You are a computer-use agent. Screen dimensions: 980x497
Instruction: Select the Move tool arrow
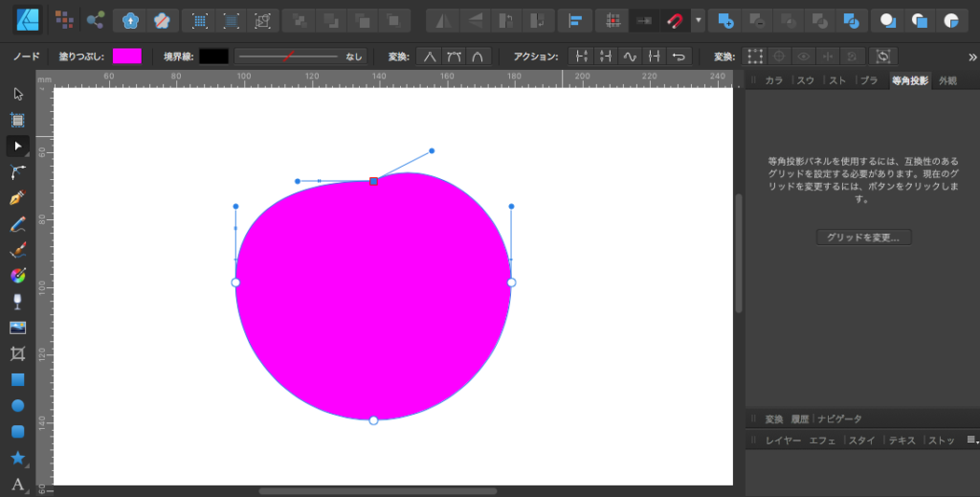click(17, 94)
